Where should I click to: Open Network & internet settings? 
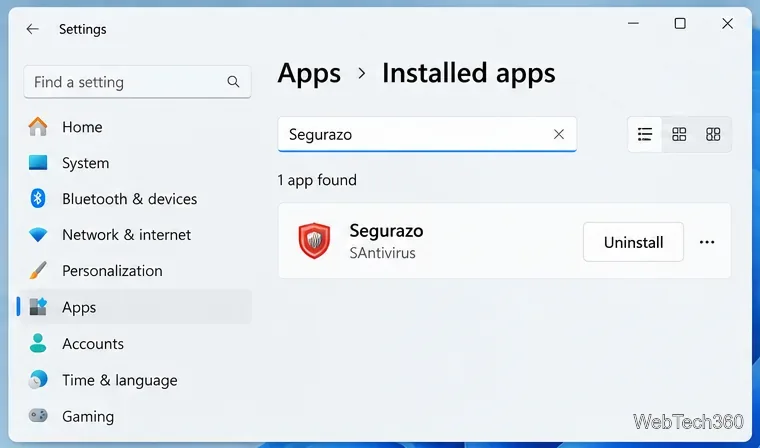pos(136,235)
